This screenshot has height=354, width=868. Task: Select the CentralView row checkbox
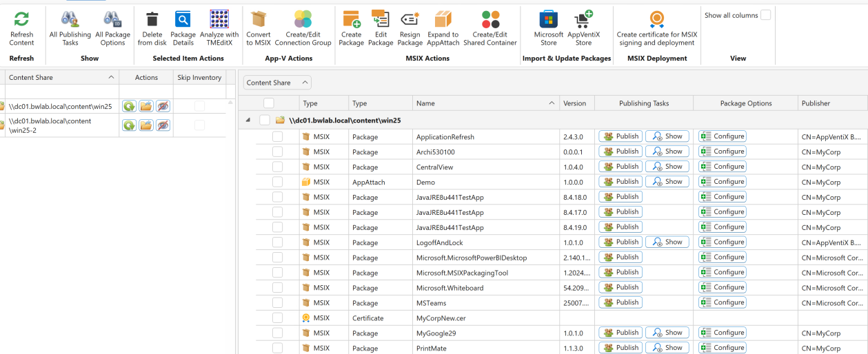277,167
